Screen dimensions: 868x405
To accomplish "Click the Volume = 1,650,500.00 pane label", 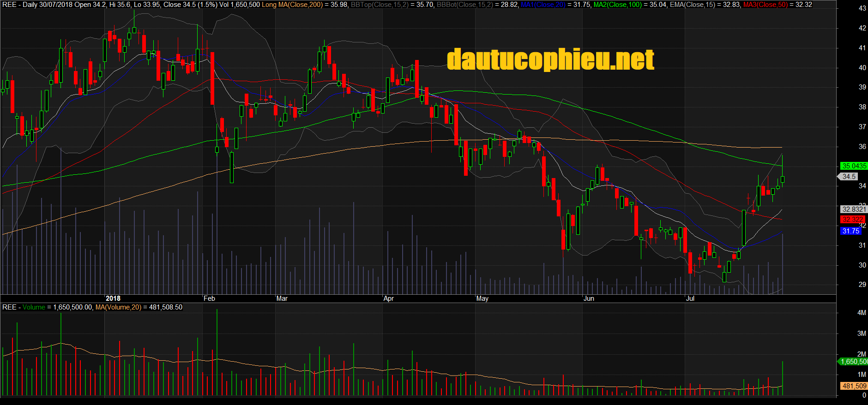I will point(57,307).
